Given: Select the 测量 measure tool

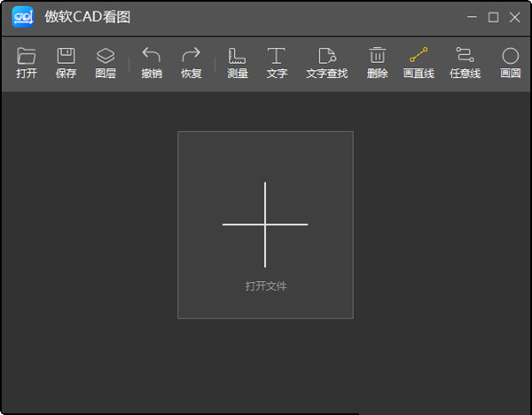Looking at the screenshot, I should point(238,58).
